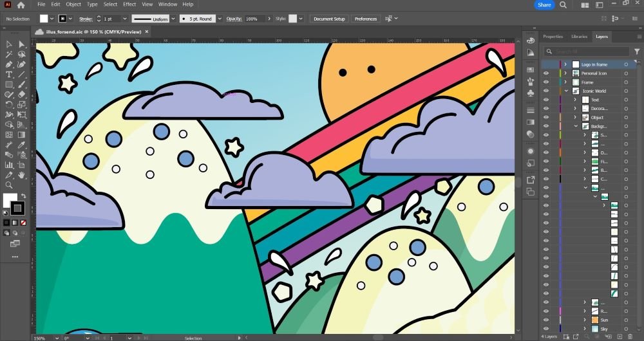Click the Document Setup button
This screenshot has height=341, width=644.
click(x=330, y=19)
